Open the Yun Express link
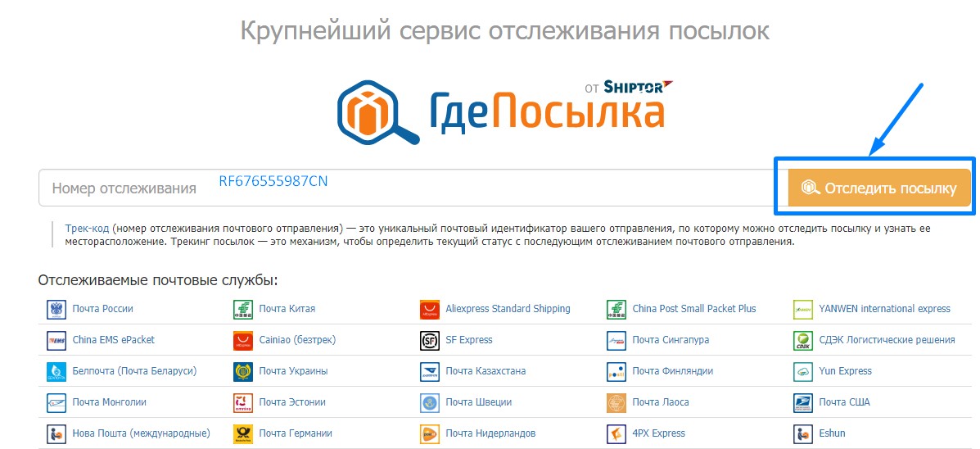Viewport: 980px width, 449px height. 845,371
